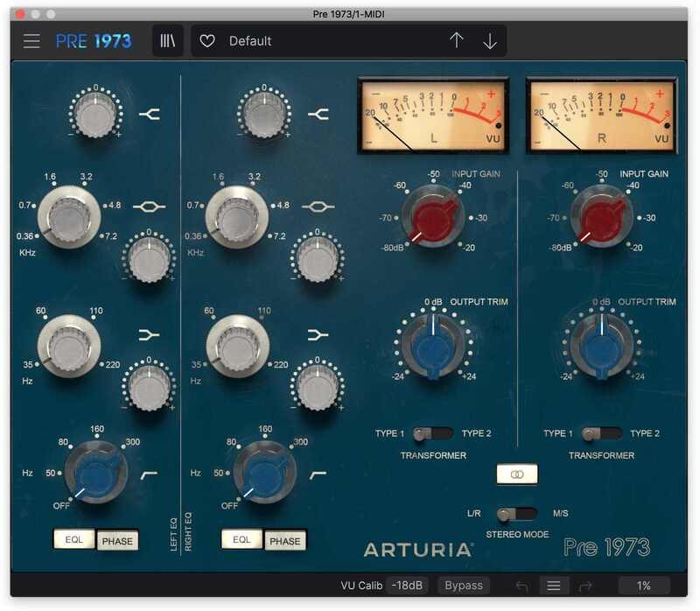This screenshot has width=700, height=611.
Task: Open the edit history list icon
Action: 554,586
